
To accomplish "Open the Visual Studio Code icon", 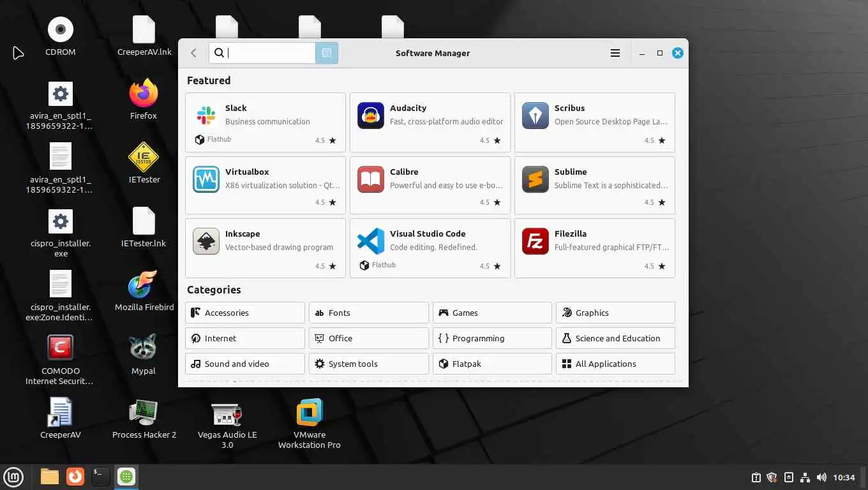I will [x=370, y=241].
